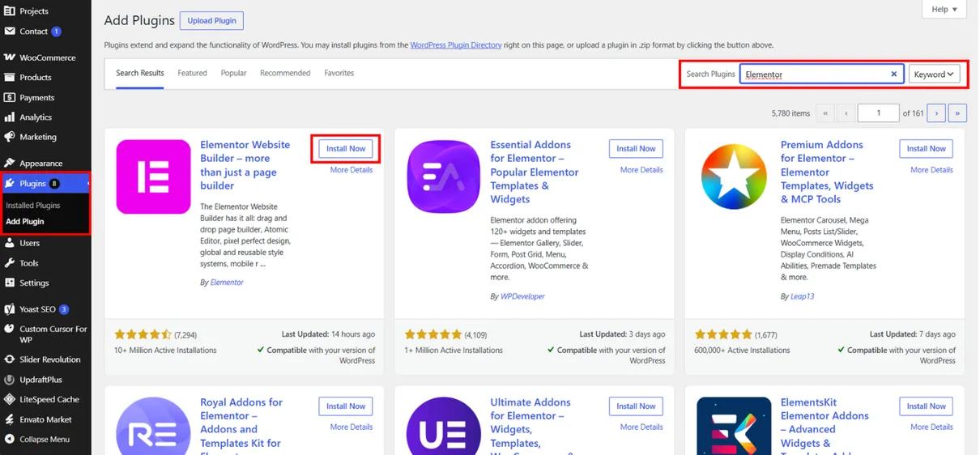Image resolution: width=980 pixels, height=455 pixels.
Task: Click the Users person icon
Action: click(10, 243)
